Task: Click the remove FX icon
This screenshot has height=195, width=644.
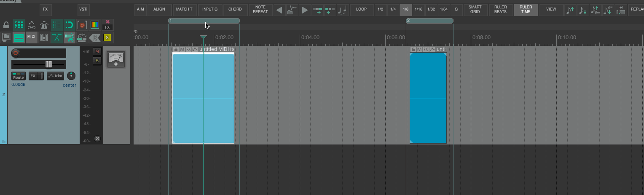Action: 107,25
